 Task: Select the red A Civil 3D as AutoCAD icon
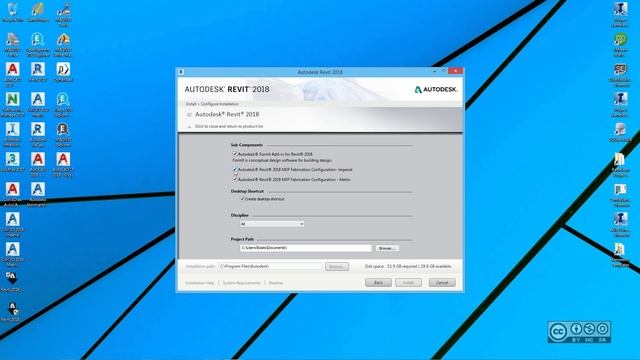[13, 194]
